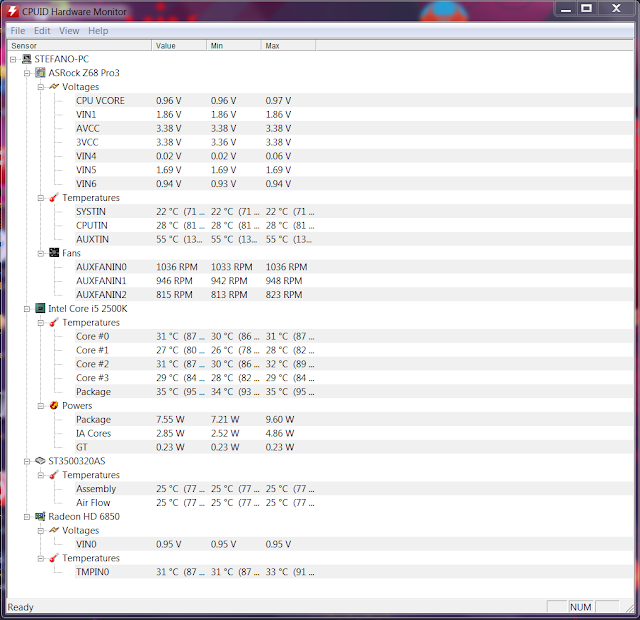Select the GT power row
This screenshot has height=620, width=640.
pyautogui.click(x=354, y=448)
